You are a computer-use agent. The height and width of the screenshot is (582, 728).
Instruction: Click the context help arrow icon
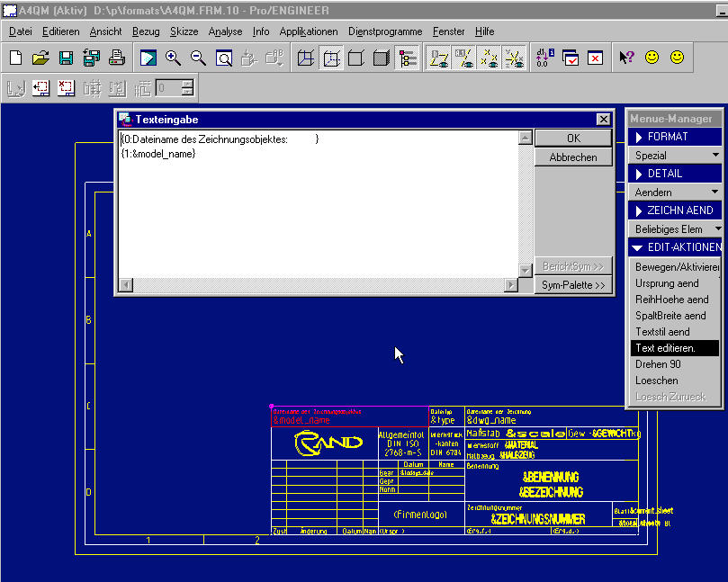(x=626, y=58)
